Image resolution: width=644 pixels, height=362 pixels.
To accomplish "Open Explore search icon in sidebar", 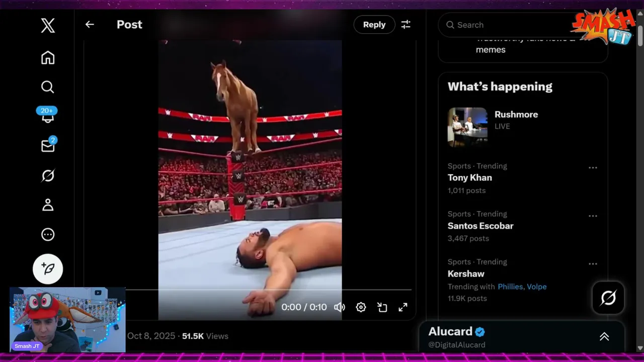I will coord(48,87).
